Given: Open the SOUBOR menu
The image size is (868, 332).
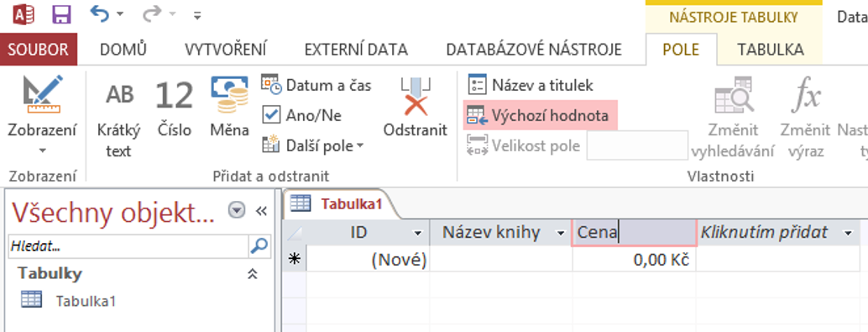Looking at the screenshot, I should tap(39, 50).
